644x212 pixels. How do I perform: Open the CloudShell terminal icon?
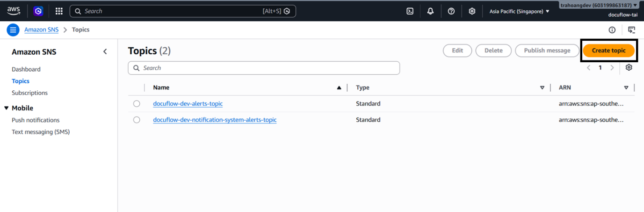(x=410, y=11)
